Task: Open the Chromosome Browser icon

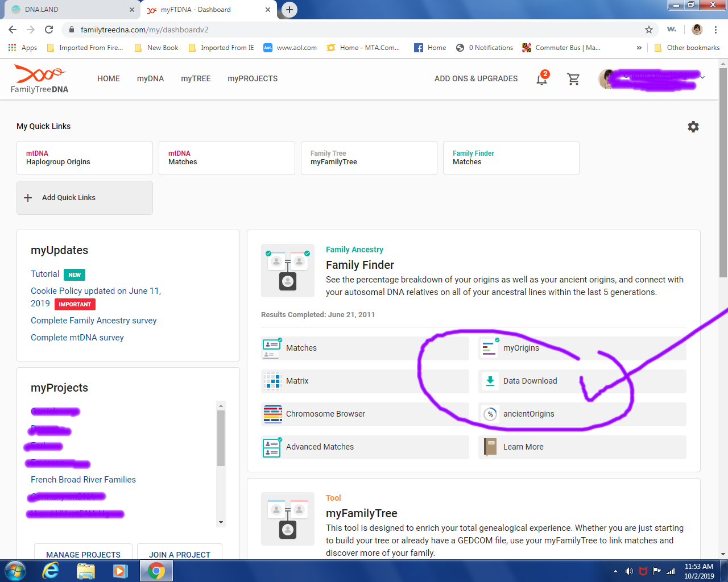Action: [x=273, y=414]
